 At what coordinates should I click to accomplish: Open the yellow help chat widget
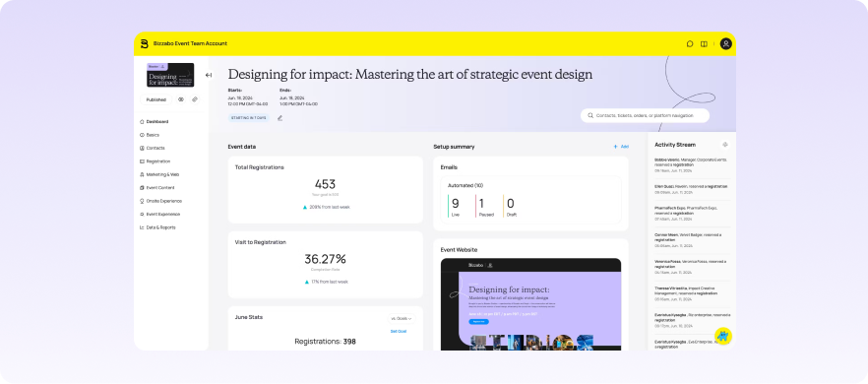click(723, 336)
